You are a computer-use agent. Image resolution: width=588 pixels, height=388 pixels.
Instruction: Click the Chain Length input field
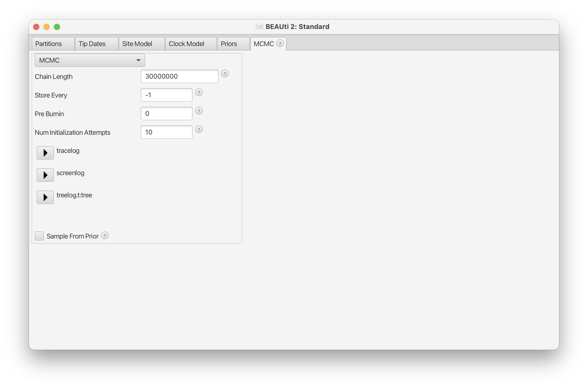pos(180,76)
